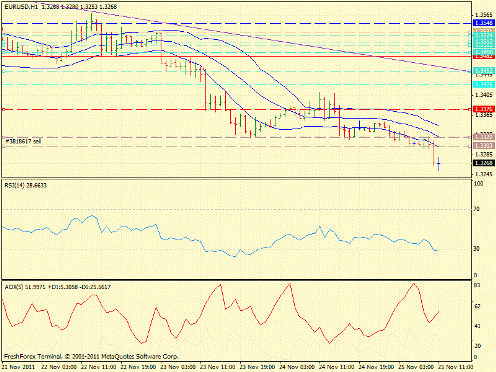This screenshot has height=372, width=496.
Task: Select the blue dashed horizontal line at 1.3548
Action: click(x=237, y=23)
